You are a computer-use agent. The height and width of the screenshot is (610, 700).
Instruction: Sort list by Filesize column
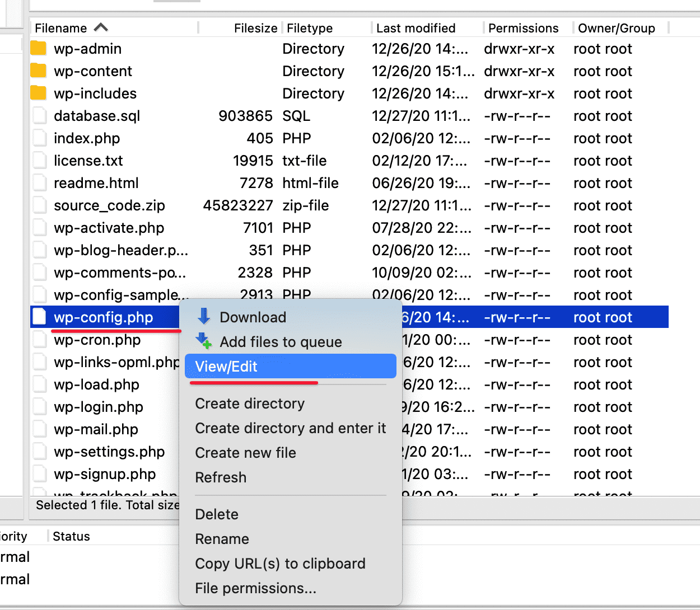click(x=255, y=28)
